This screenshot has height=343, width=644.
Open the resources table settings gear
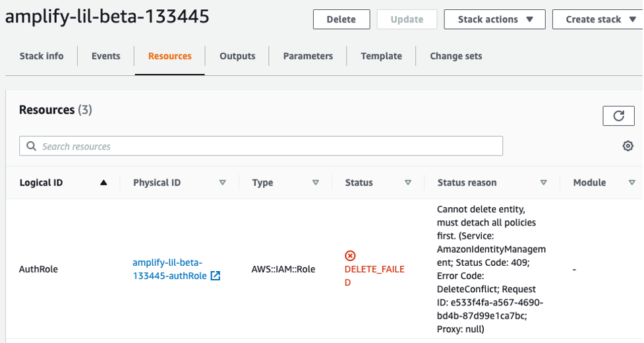628,146
